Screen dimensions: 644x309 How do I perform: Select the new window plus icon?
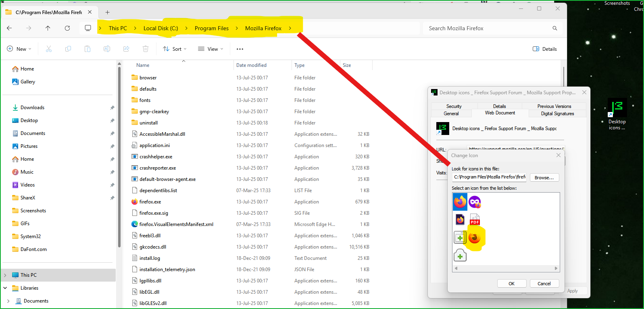(460, 238)
